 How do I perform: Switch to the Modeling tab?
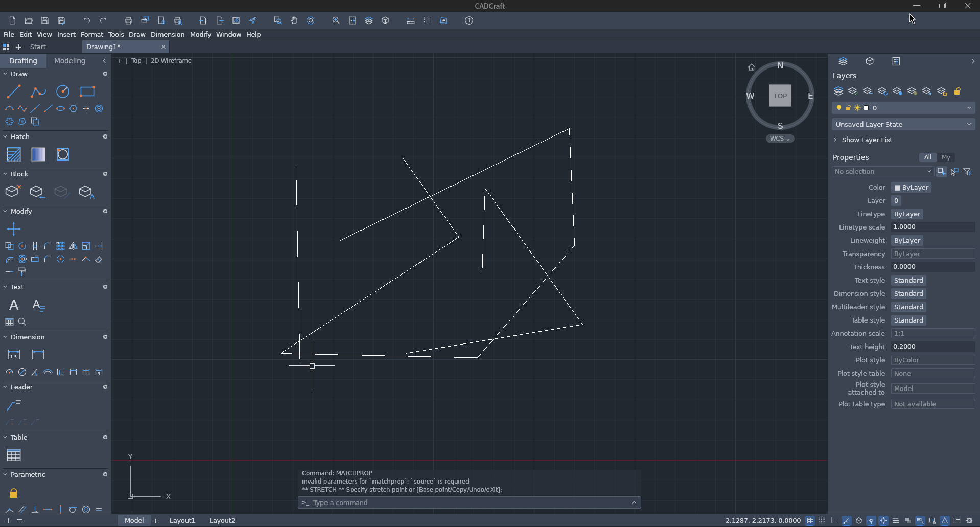pyautogui.click(x=70, y=60)
